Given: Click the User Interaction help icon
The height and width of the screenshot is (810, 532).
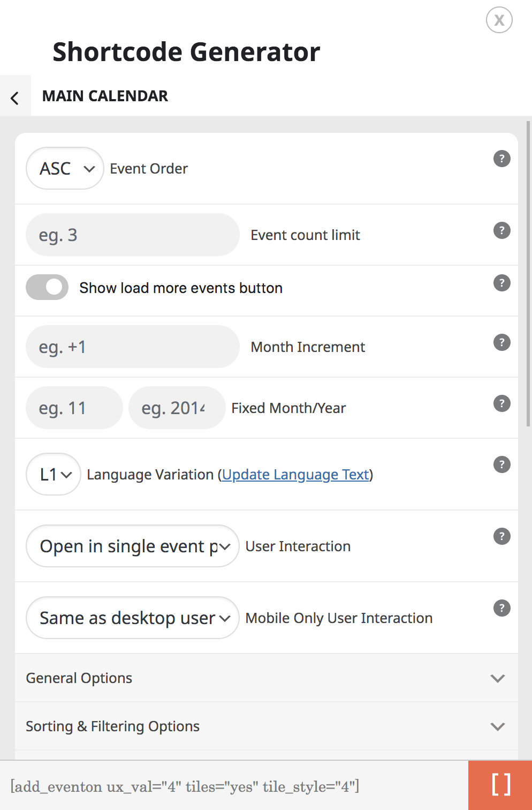Looking at the screenshot, I should [x=501, y=536].
